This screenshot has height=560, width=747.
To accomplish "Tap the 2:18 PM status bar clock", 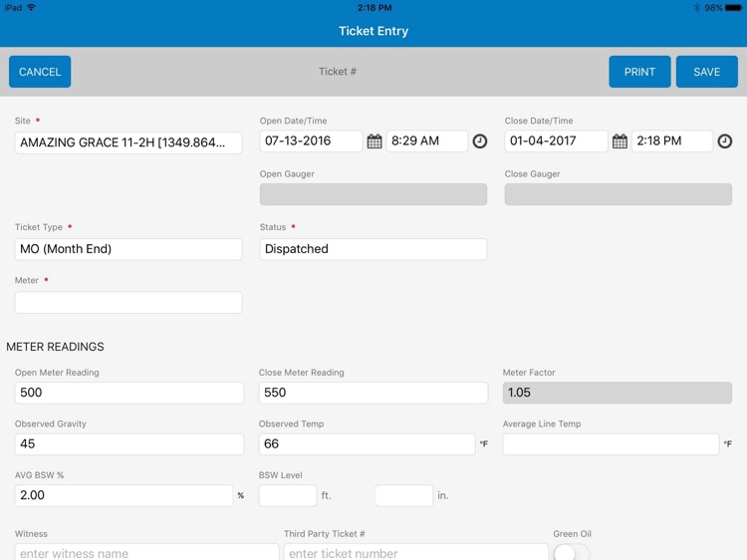I will coord(374,8).
